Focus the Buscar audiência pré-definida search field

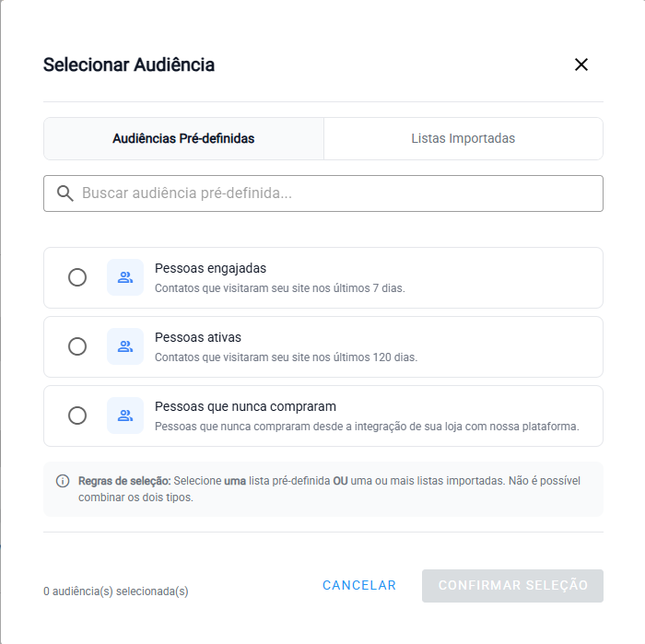(x=336, y=193)
